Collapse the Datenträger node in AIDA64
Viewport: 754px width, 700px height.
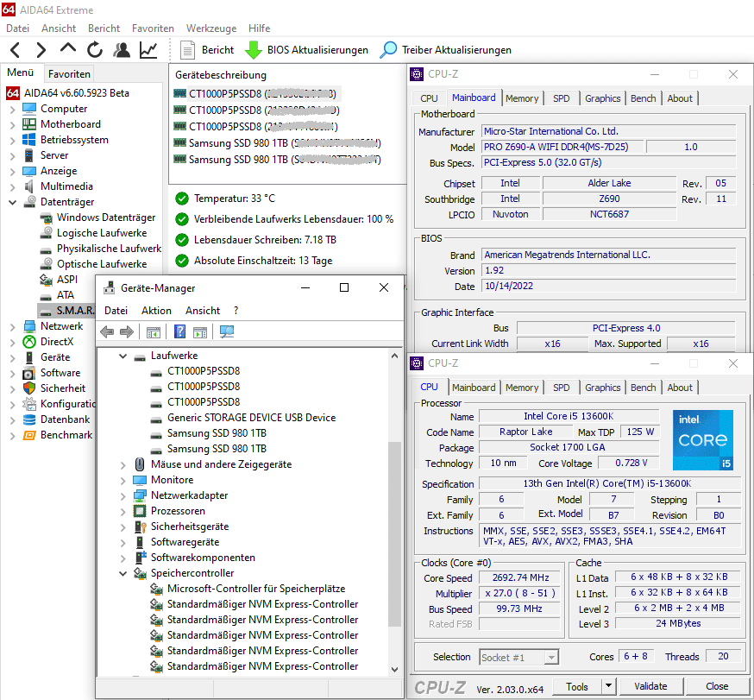point(12,203)
